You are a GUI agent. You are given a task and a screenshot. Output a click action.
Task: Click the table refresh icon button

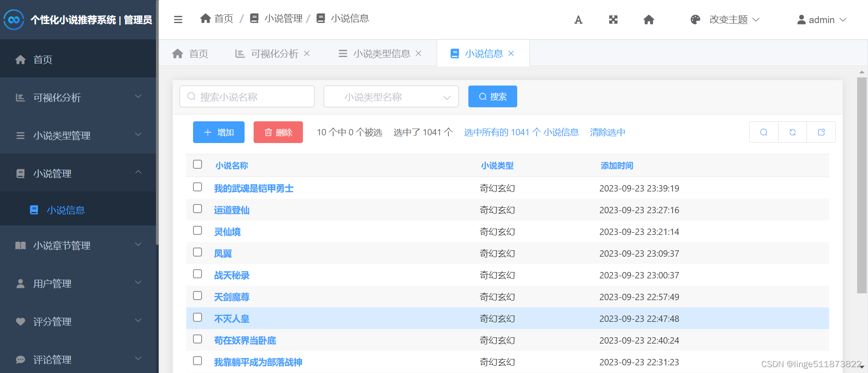(793, 132)
